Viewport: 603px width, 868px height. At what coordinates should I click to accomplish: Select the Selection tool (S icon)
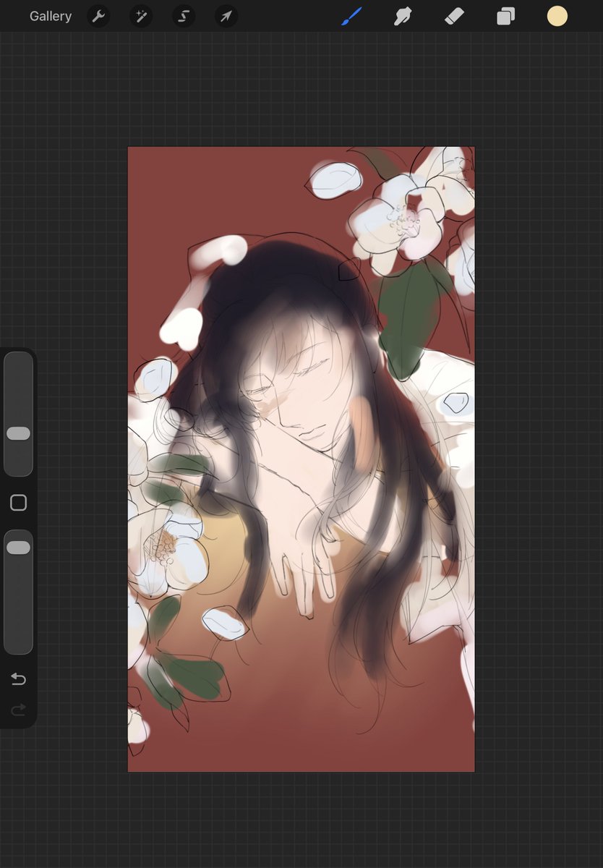[184, 16]
